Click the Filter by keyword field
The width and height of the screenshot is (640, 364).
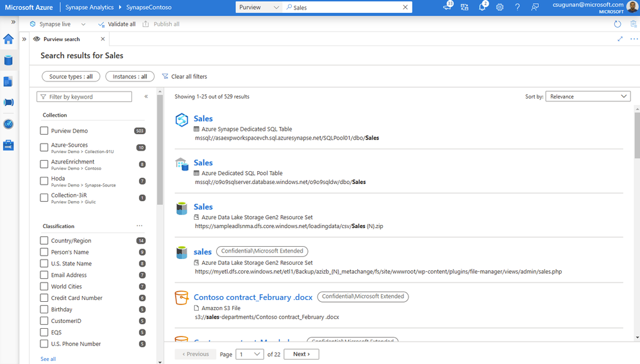(84, 97)
